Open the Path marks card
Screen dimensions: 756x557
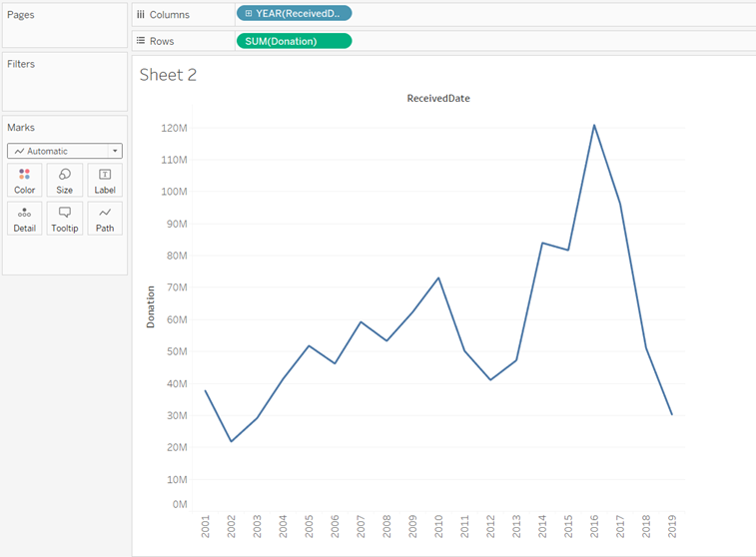click(x=105, y=219)
